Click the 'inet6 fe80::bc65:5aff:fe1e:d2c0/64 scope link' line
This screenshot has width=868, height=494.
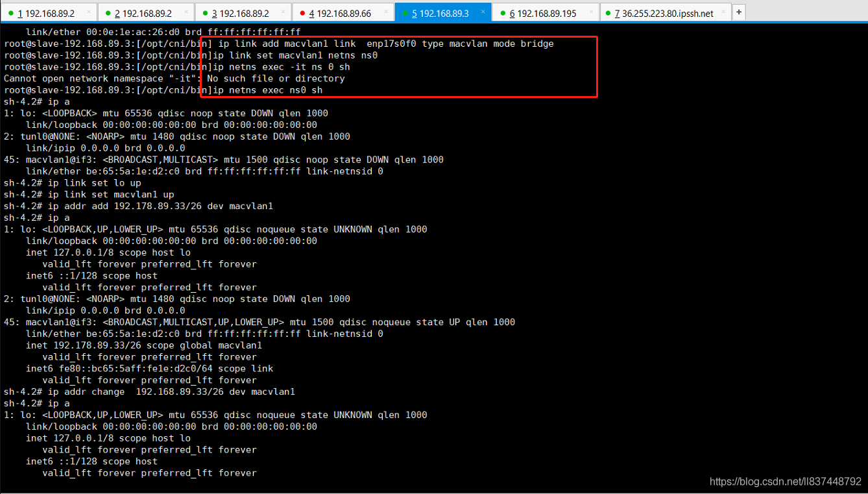149,369
